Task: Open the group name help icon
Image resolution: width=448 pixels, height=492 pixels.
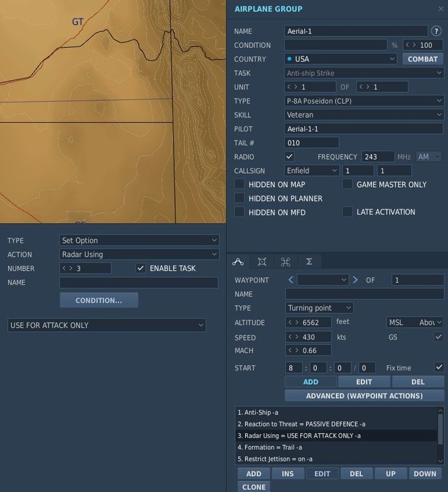Action: pyautogui.click(x=436, y=31)
